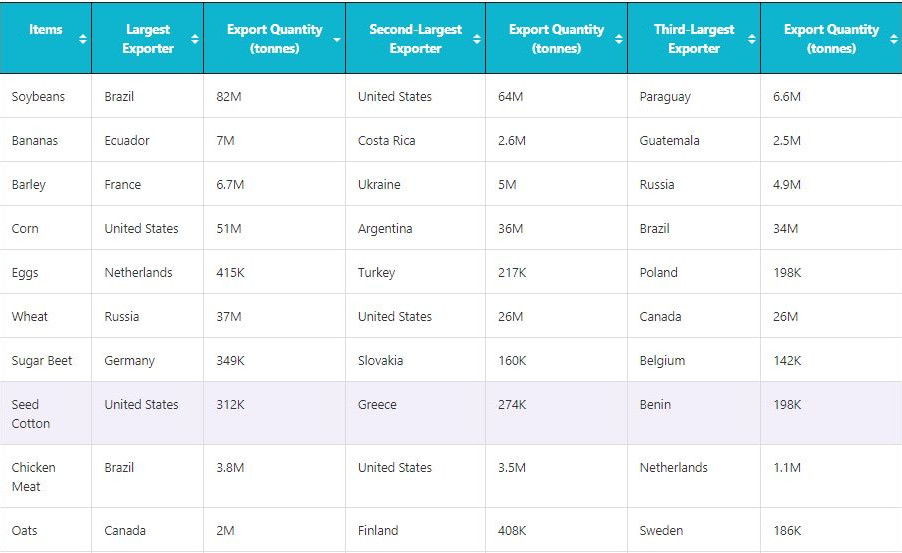The height and width of the screenshot is (553, 902).
Task: Select the Chicken Meat item cell
Action: click(x=34, y=477)
